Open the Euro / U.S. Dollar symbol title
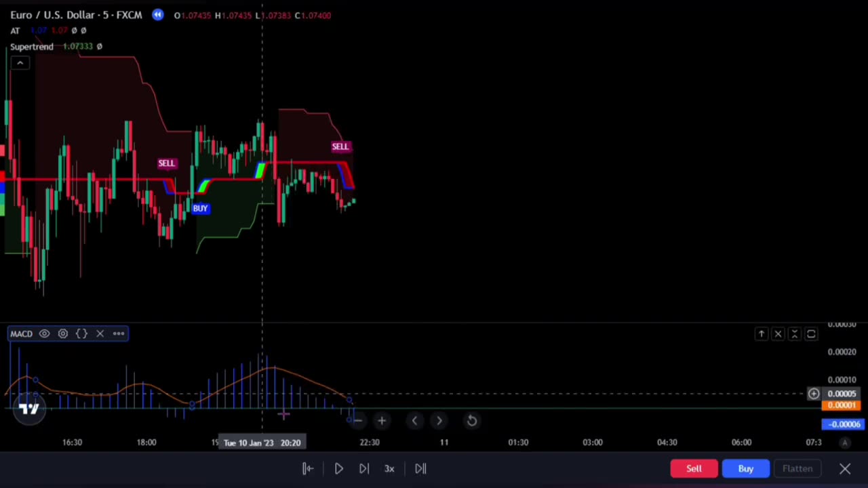Screen dimensions: 868x488 76,15
